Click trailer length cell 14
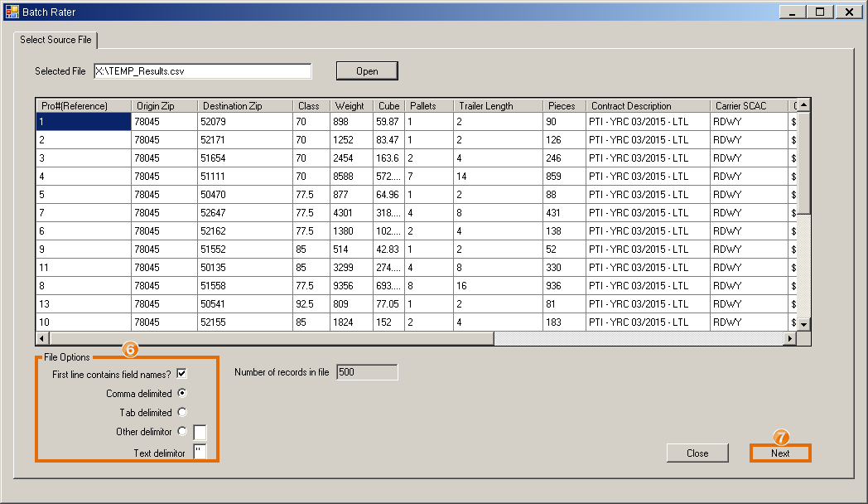 click(499, 177)
